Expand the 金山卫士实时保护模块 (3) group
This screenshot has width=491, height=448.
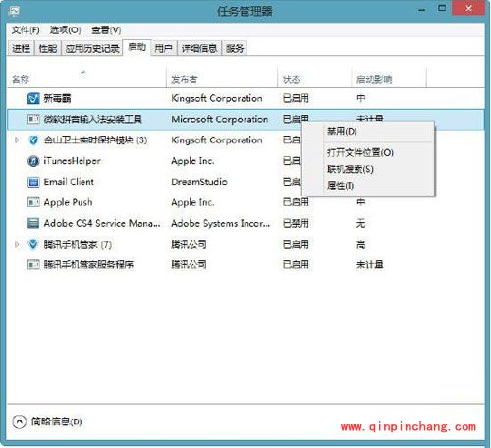coord(17,140)
